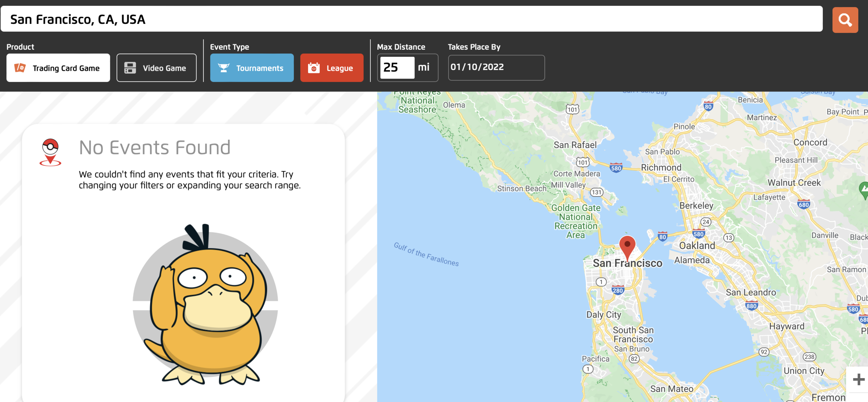Enable the Video Game product filter
The image size is (868, 402).
tap(156, 68)
